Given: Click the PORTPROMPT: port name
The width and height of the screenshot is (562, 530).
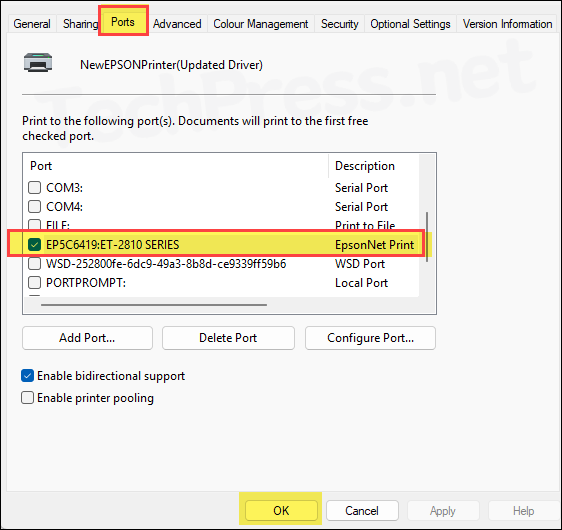Looking at the screenshot, I should click(86, 283).
